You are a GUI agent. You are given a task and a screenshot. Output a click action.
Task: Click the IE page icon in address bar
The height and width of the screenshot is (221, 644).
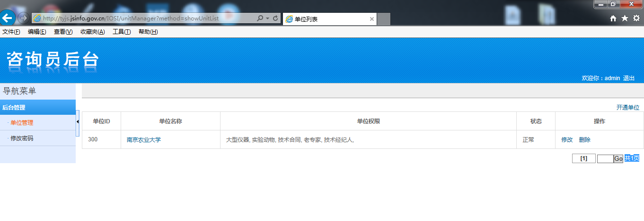pyautogui.click(x=37, y=18)
